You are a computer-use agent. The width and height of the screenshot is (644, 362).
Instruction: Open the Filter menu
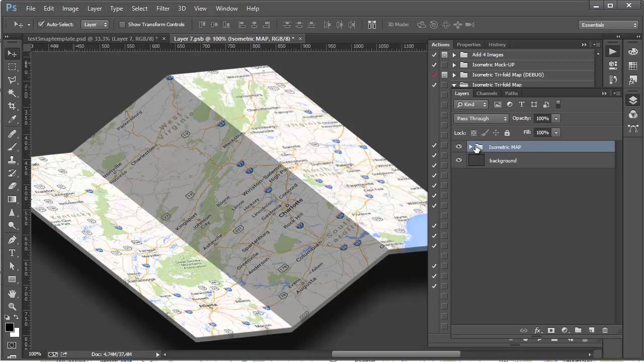[163, 9]
